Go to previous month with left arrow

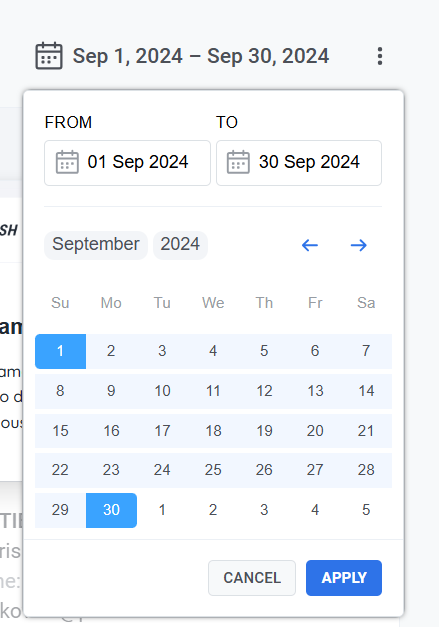(x=310, y=245)
